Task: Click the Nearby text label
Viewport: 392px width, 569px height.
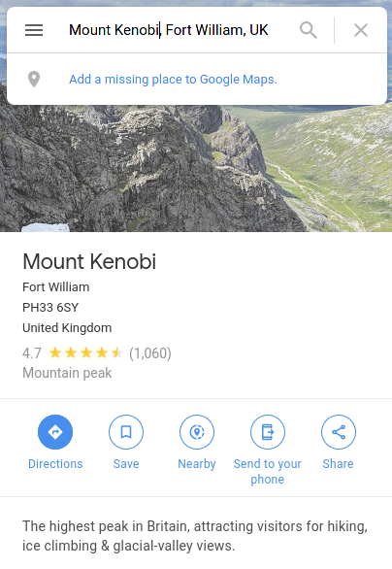Action: pos(197,464)
